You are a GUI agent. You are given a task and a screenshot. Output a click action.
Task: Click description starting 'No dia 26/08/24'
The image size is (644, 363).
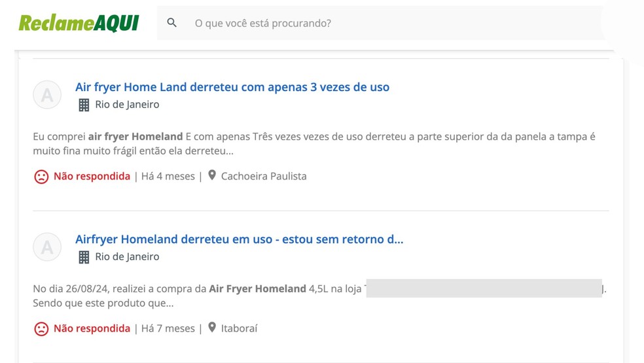[x=319, y=296]
